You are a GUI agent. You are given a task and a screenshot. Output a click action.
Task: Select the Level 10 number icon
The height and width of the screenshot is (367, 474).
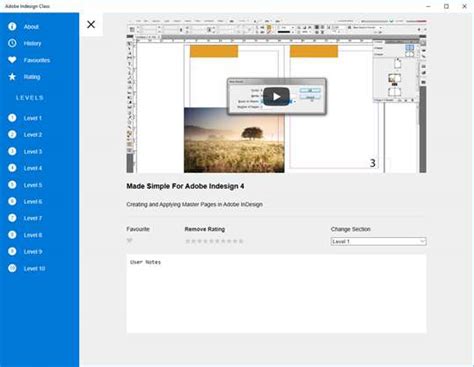(x=12, y=268)
